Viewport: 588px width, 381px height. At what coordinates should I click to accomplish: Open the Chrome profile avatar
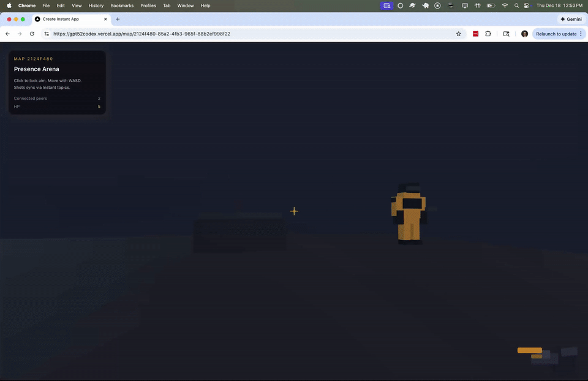coord(524,34)
